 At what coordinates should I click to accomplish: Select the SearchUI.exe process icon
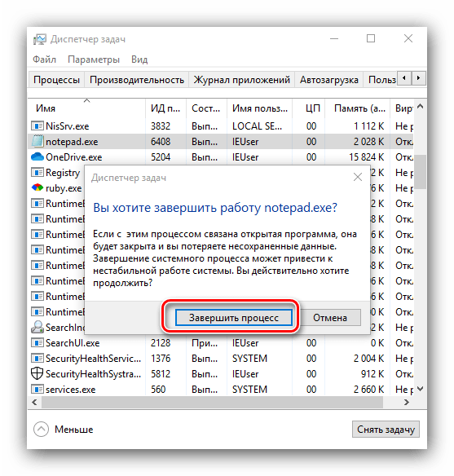point(37,342)
